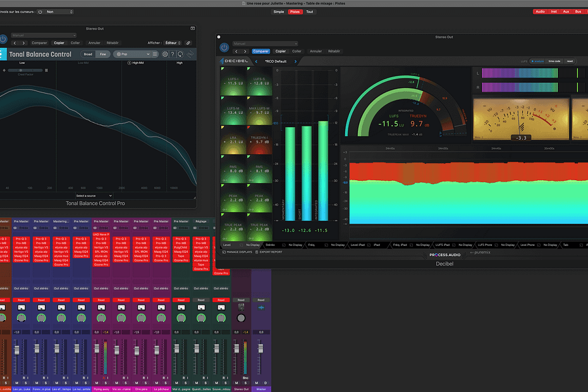588x392 pixels.
Task: Click the Manage Displays icon
Action: point(224,252)
